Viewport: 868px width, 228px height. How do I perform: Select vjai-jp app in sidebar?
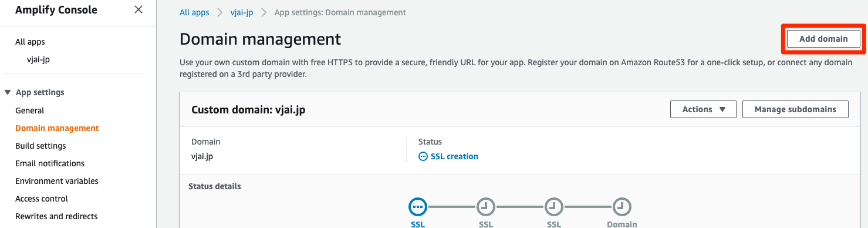[38, 59]
